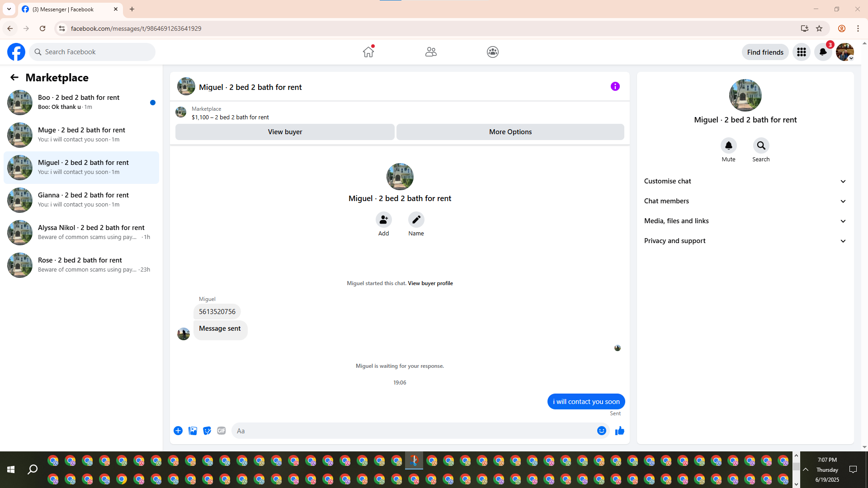This screenshot has height=488, width=868.
Task: Open Chrome profile icon in toolbar
Action: tap(842, 28)
